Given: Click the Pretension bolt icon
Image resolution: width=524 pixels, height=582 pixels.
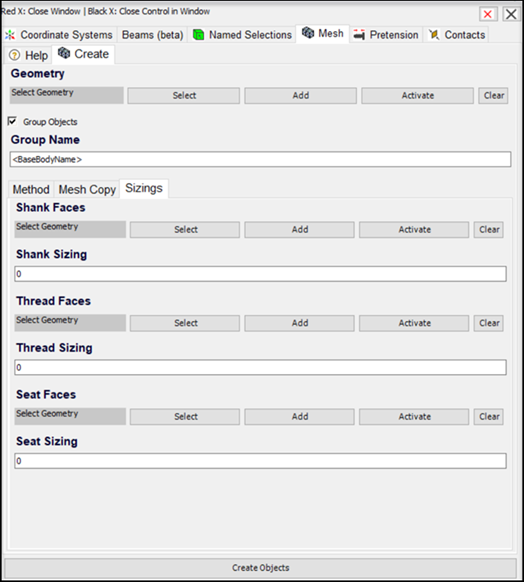Looking at the screenshot, I should 359,35.
